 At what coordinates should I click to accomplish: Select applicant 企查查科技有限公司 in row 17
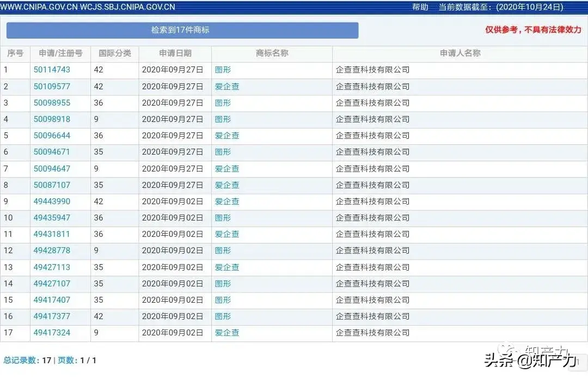[x=372, y=333]
